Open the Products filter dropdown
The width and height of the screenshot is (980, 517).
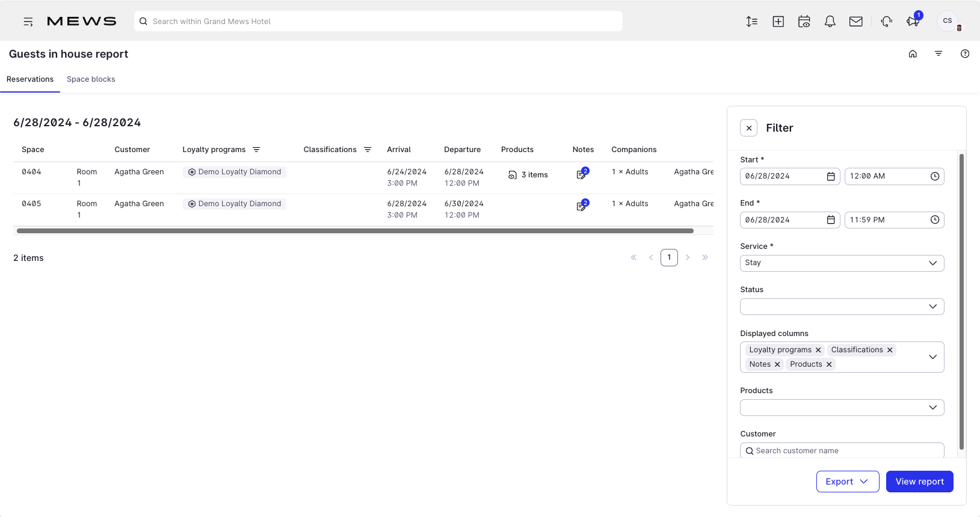[841, 408]
